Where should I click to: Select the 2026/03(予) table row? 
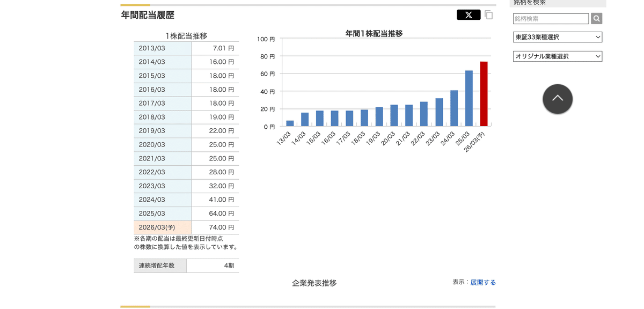tap(186, 227)
